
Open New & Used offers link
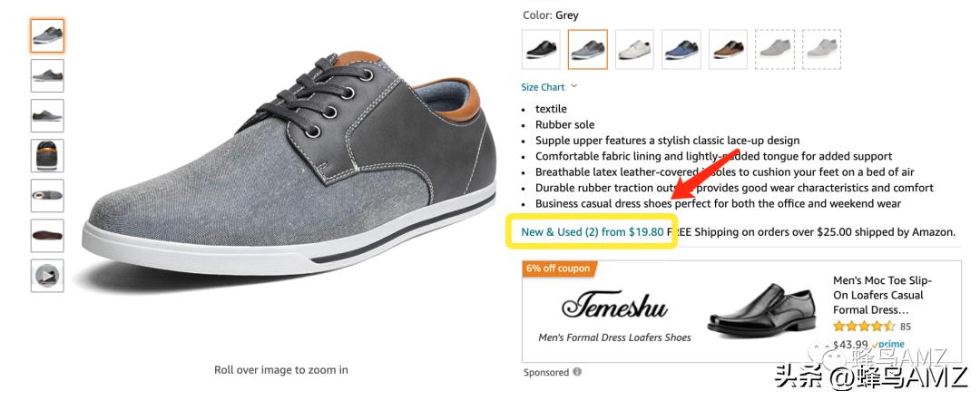[593, 232]
